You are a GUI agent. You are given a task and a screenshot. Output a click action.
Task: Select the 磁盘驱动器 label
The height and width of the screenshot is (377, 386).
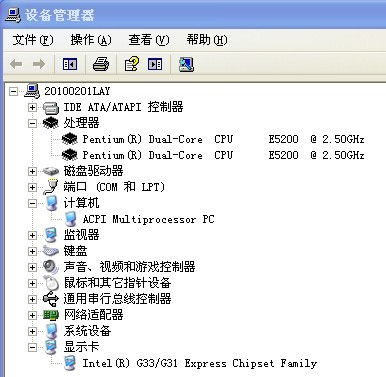point(93,171)
